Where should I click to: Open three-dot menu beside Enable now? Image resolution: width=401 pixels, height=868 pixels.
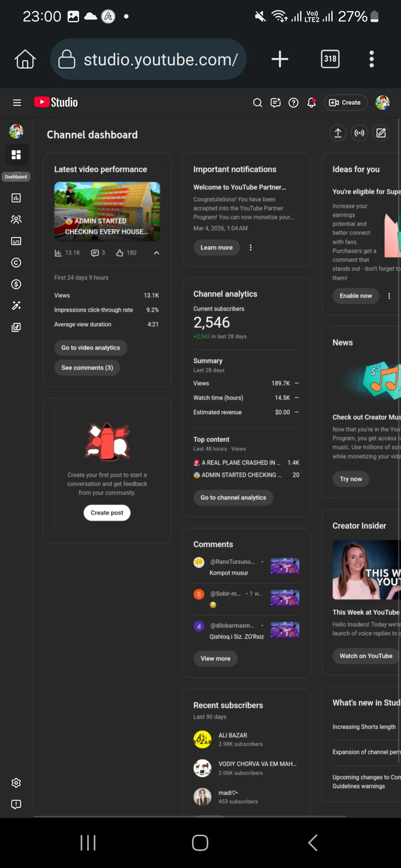coord(389,296)
